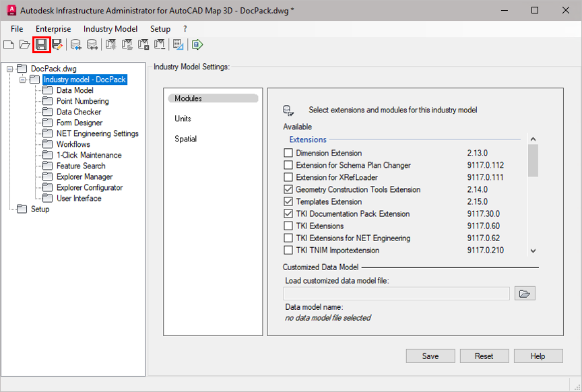The image size is (582, 392).
Task: Click the industry model icon with underline bar
Action: point(160,45)
